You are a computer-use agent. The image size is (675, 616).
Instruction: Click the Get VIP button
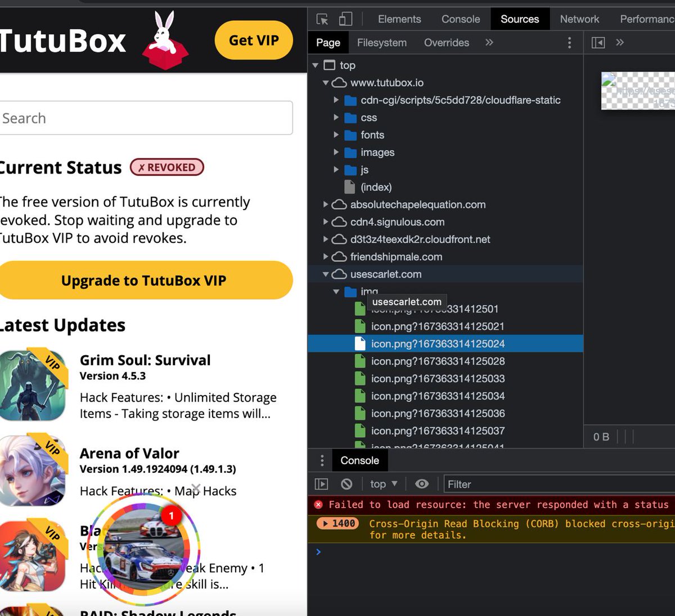tap(254, 40)
